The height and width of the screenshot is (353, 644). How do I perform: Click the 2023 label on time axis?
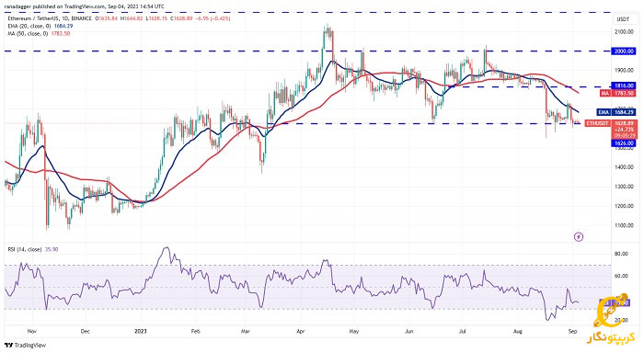[x=141, y=331]
